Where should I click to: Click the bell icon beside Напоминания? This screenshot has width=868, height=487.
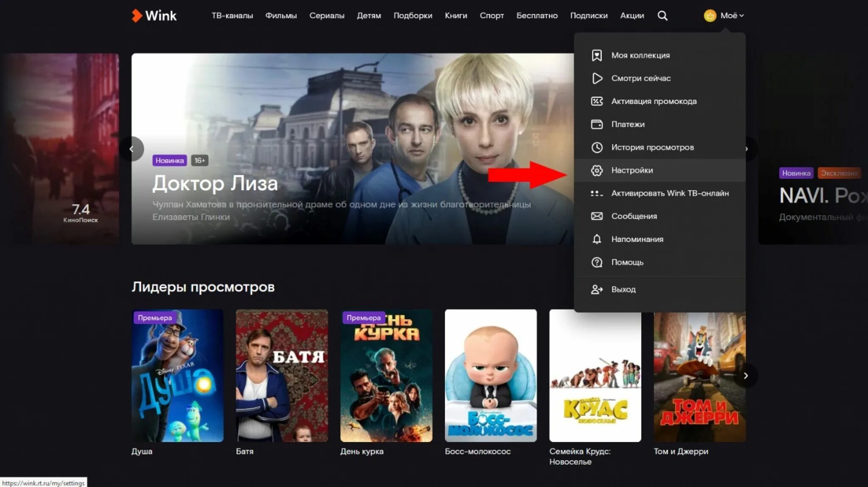point(597,239)
